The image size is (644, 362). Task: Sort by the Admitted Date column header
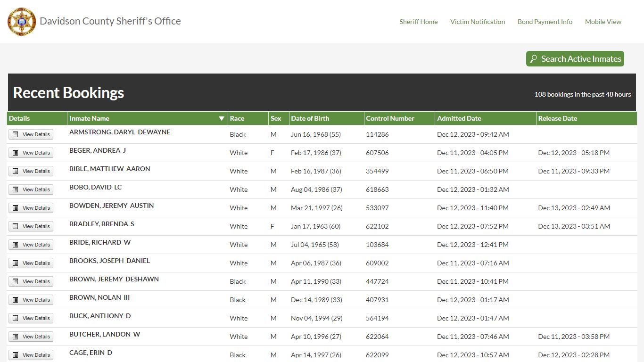(486, 118)
